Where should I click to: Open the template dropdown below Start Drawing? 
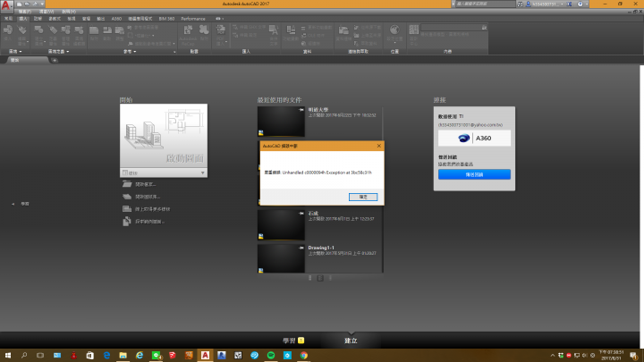coord(164,173)
